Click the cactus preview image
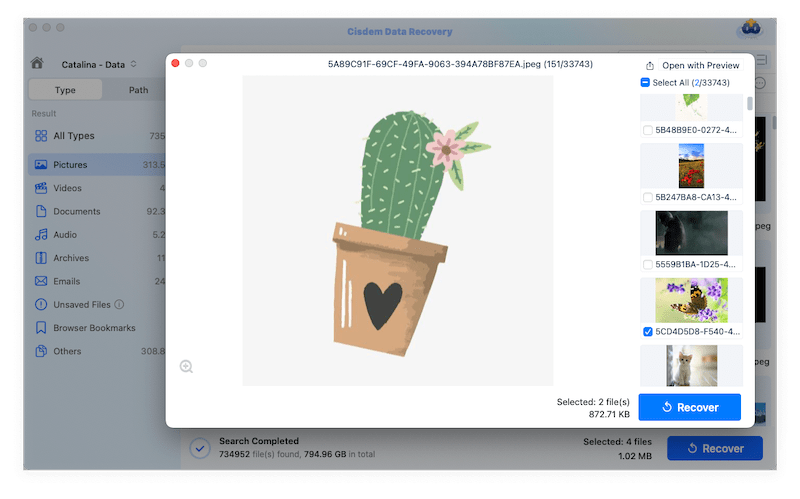This screenshot has width=800, height=499. [x=397, y=231]
